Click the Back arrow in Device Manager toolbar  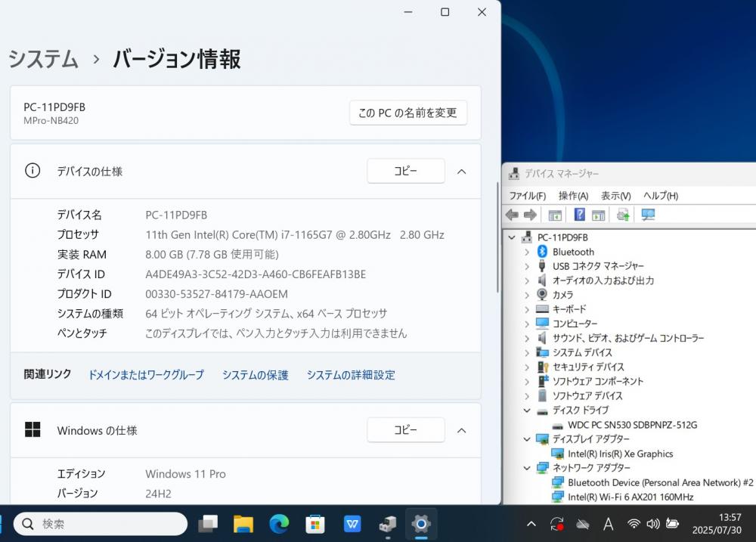coord(512,215)
